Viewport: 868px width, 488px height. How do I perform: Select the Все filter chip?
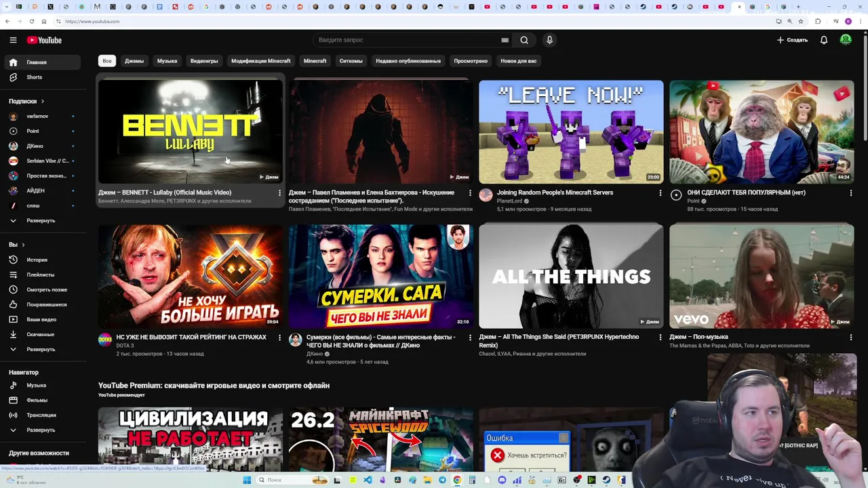point(107,61)
